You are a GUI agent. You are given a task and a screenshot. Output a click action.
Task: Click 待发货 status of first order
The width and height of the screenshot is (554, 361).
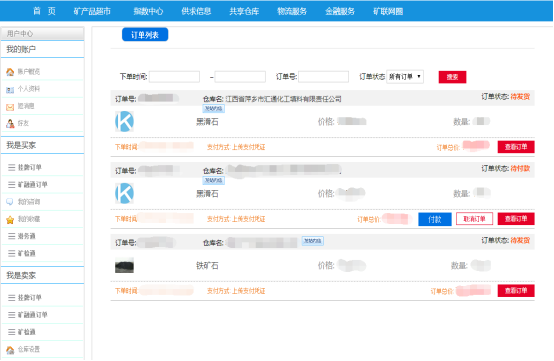click(x=520, y=97)
